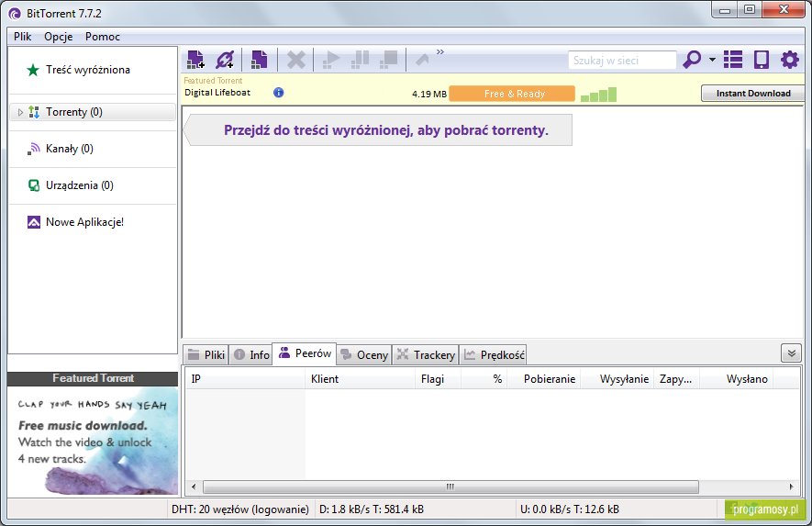Click the horizontal scrollbar thumb in peers list
This screenshot has width=812, height=526.
(450, 487)
